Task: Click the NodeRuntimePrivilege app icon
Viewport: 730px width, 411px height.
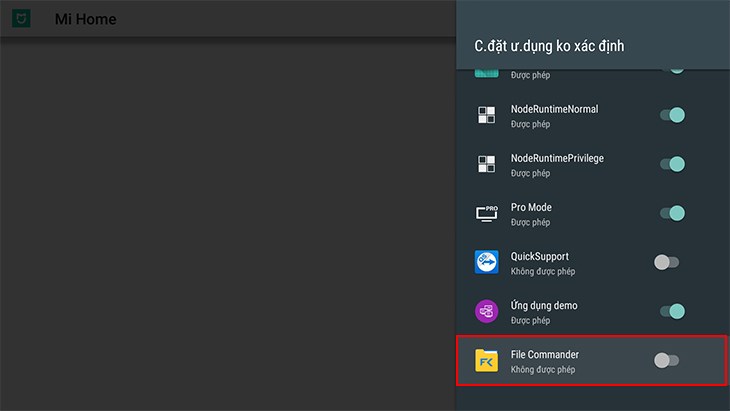Action: [486, 164]
